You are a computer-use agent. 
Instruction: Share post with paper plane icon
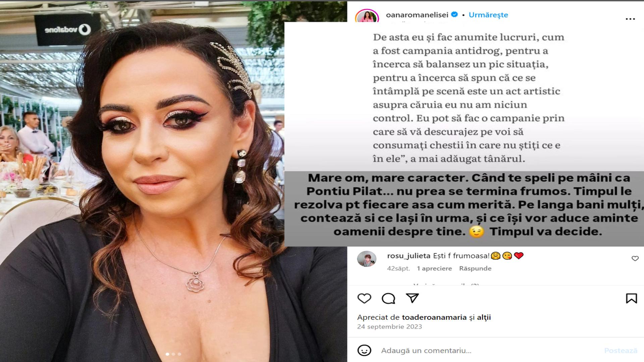pos(412,298)
